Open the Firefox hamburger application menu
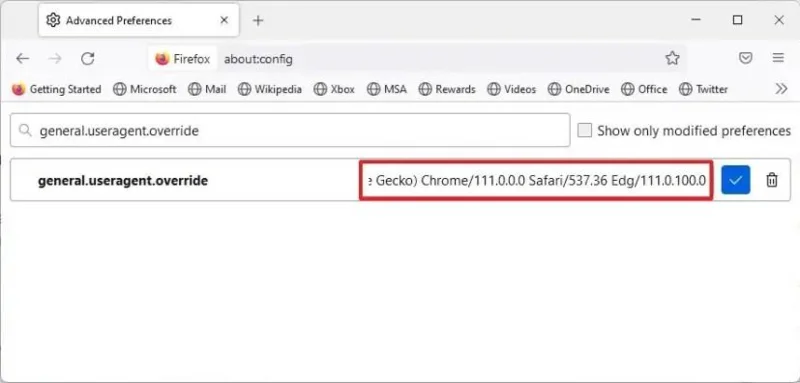The height and width of the screenshot is (383, 800). 778,58
